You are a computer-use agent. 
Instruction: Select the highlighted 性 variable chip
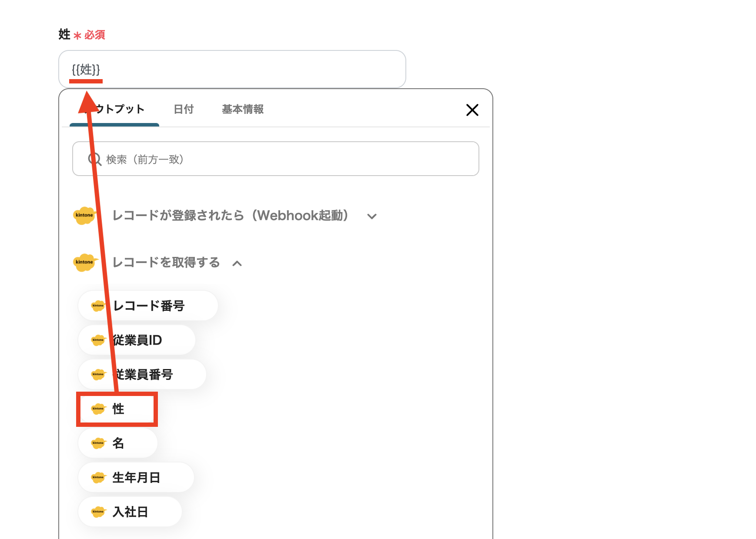(x=117, y=409)
